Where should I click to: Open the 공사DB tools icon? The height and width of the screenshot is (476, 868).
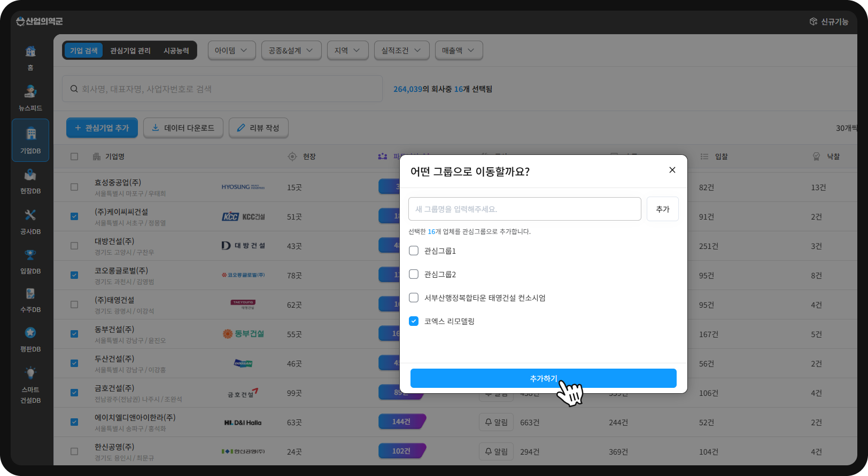click(30, 215)
